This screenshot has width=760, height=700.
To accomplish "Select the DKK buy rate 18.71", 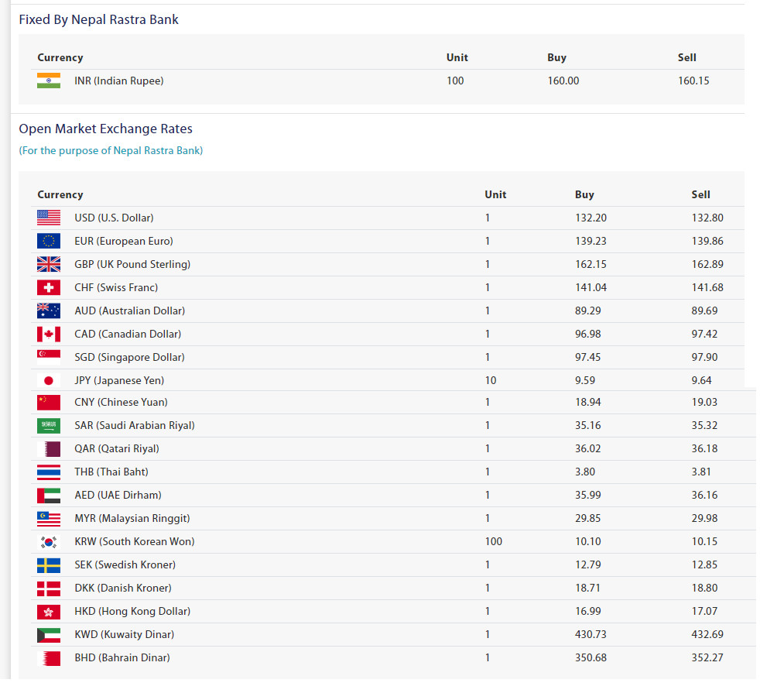I will coord(588,588).
